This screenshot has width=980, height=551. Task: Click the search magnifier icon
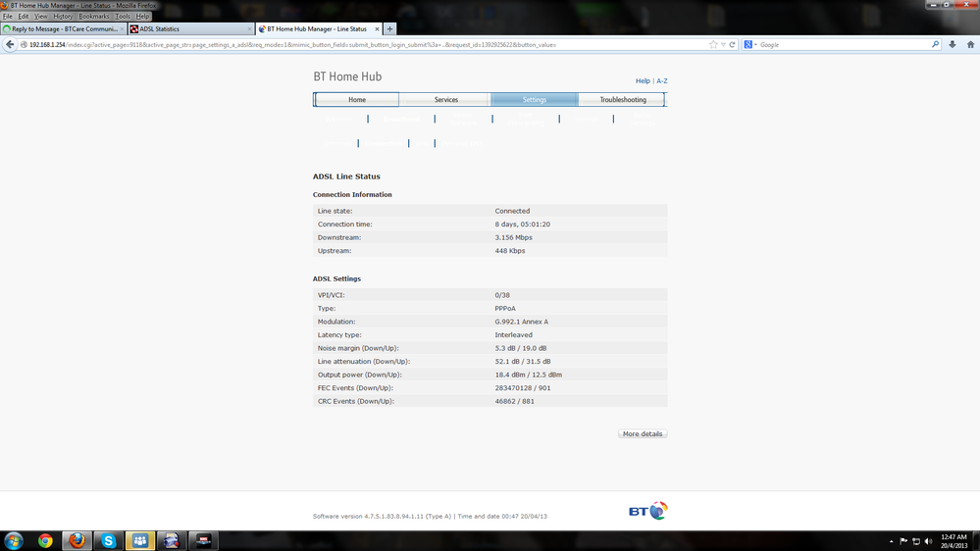click(935, 44)
